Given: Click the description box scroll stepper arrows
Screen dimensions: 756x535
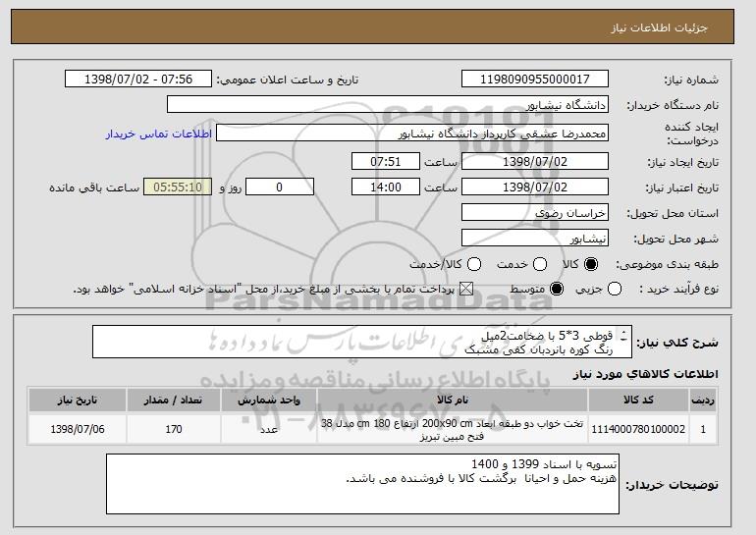Looking at the screenshot, I should (x=623, y=336).
